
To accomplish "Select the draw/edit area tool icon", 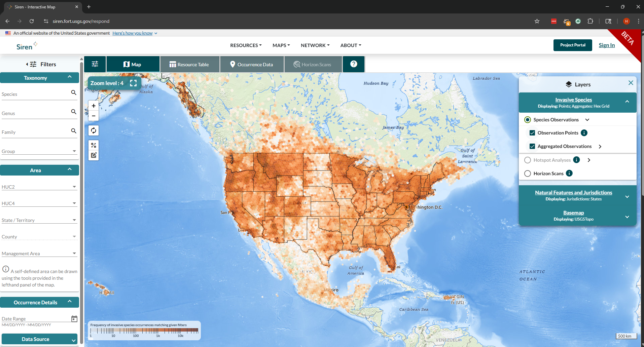I will coord(94,155).
